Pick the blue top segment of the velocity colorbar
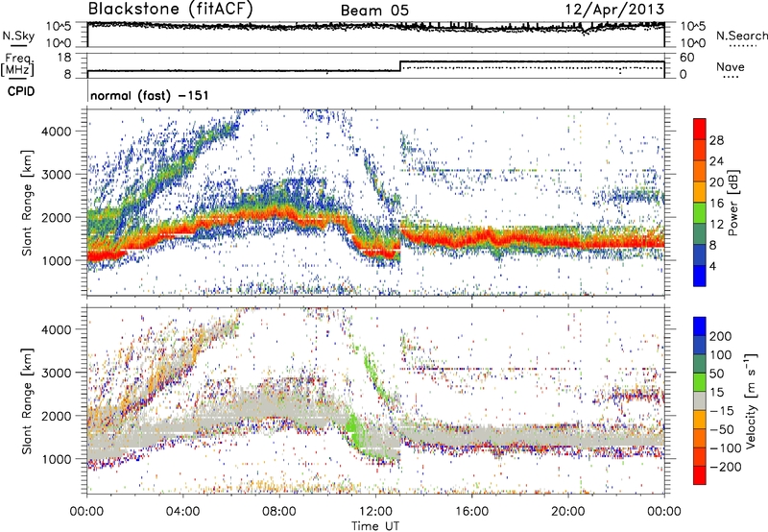Viewport: 768px width, 532px height. tap(700, 326)
